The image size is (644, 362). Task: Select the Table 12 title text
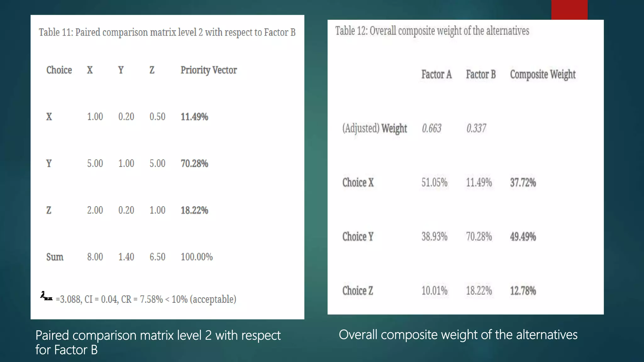tap(432, 31)
